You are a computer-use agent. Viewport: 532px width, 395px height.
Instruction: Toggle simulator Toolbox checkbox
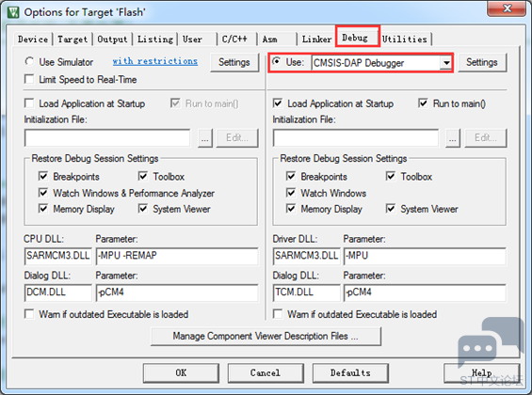[143, 176]
